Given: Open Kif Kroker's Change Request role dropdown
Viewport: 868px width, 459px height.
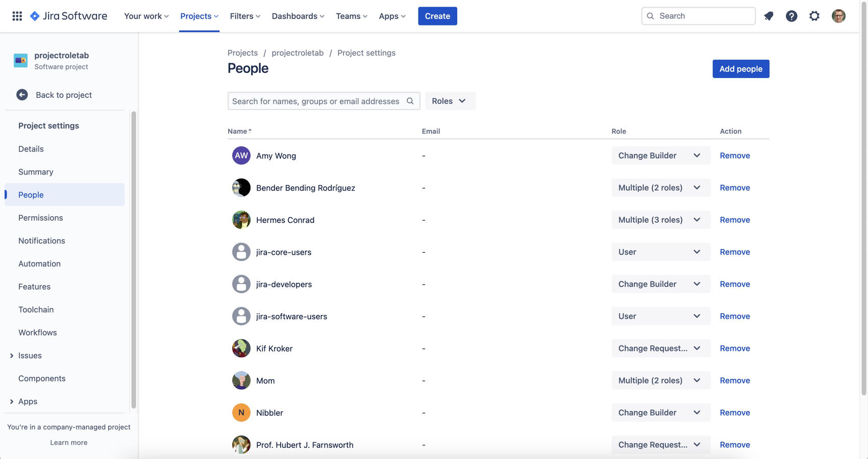Looking at the screenshot, I should pos(661,348).
